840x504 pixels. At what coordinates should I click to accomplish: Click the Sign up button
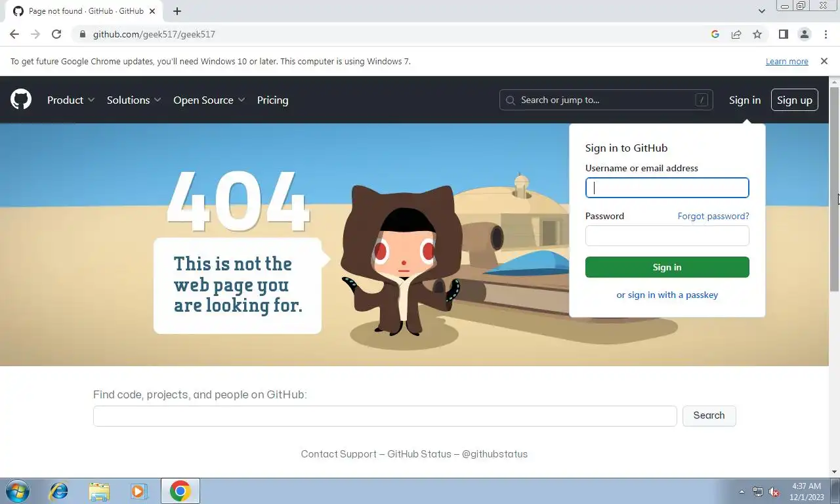point(794,100)
